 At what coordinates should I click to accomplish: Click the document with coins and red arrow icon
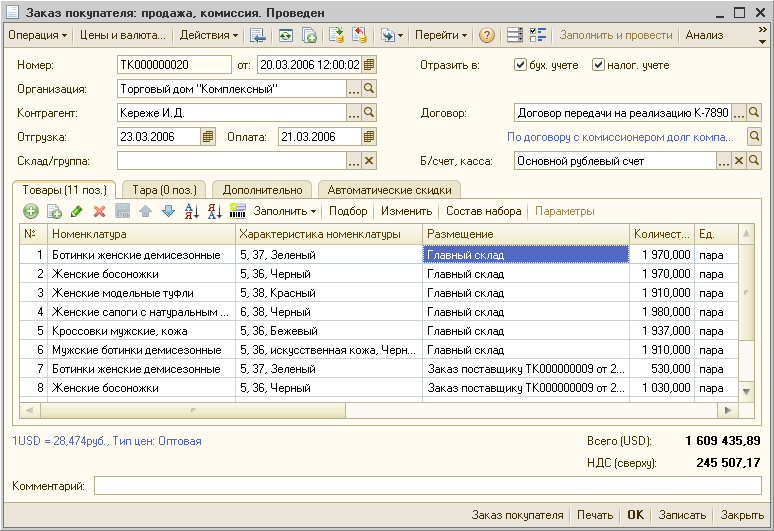point(359,35)
